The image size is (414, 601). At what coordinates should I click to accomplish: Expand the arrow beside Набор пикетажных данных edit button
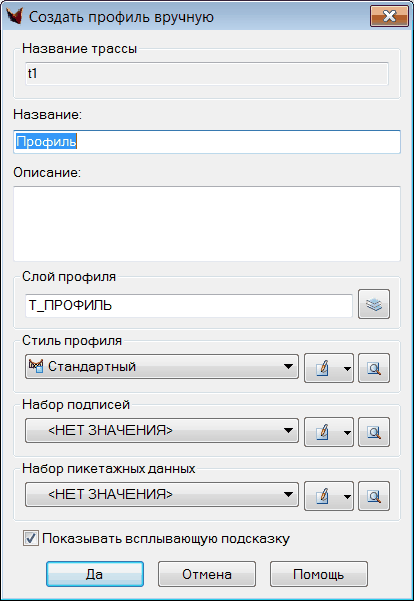pyautogui.click(x=347, y=496)
